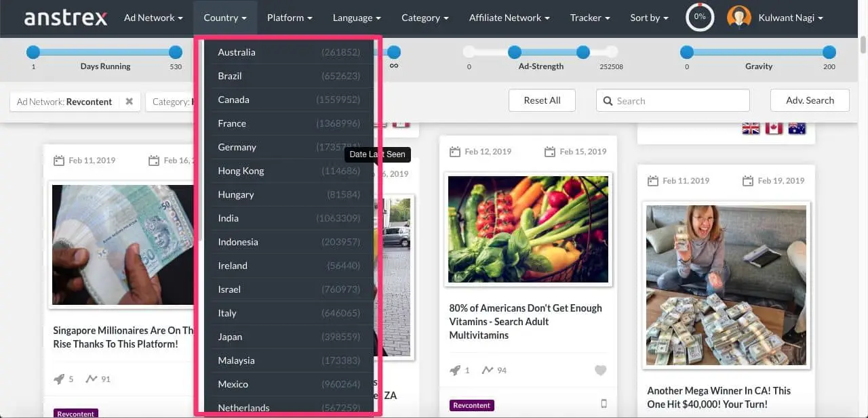Select Canada from country list
Screen dimensions: 868x418
[289, 100]
